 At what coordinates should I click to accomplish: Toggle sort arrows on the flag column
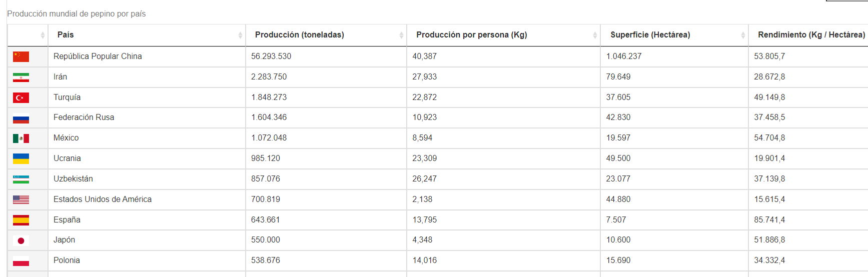pyautogui.click(x=43, y=35)
